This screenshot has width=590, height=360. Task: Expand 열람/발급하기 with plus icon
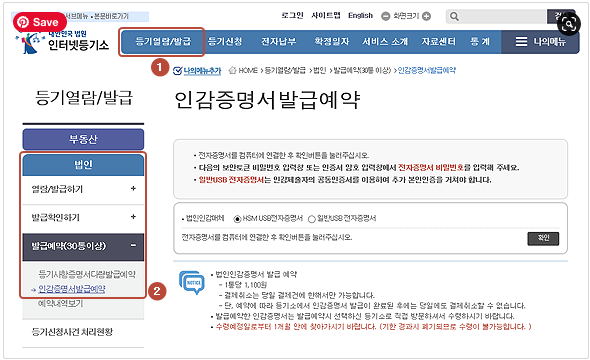coord(133,188)
